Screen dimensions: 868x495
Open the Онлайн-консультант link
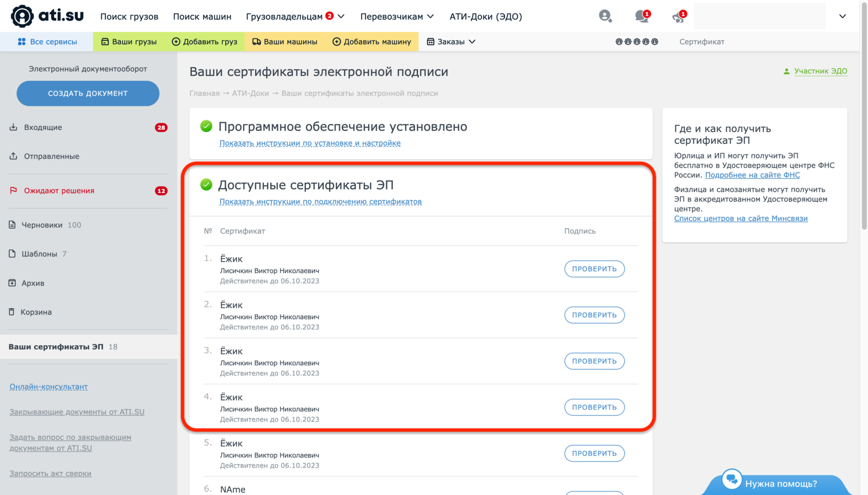(x=49, y=387)
